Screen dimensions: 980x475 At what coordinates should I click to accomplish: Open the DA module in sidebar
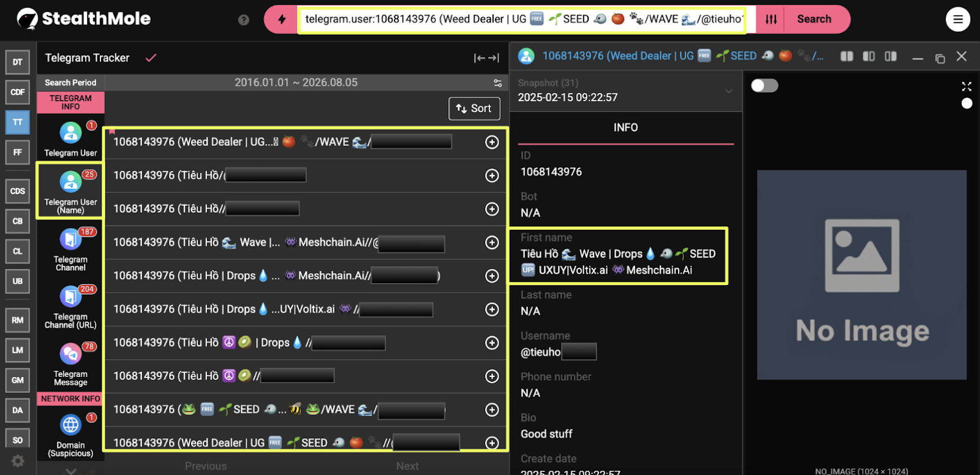(x=18, y=410)
